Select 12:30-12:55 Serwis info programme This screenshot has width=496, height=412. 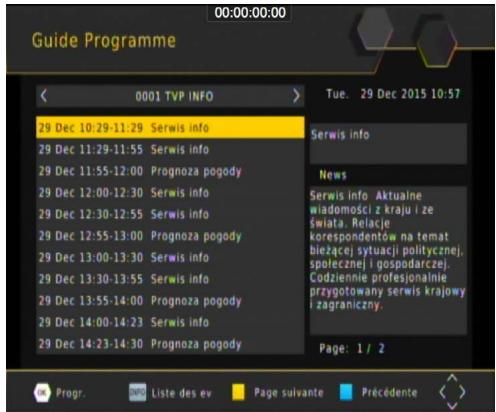(x=170, y=214)
